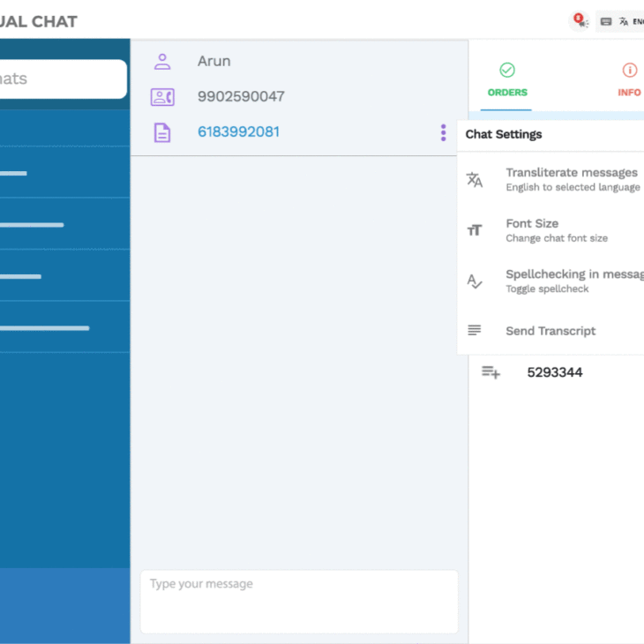Screen dimensions: 644x644
Task: Click 'English to selected language' subtitle
Action: tap(573, 187)
